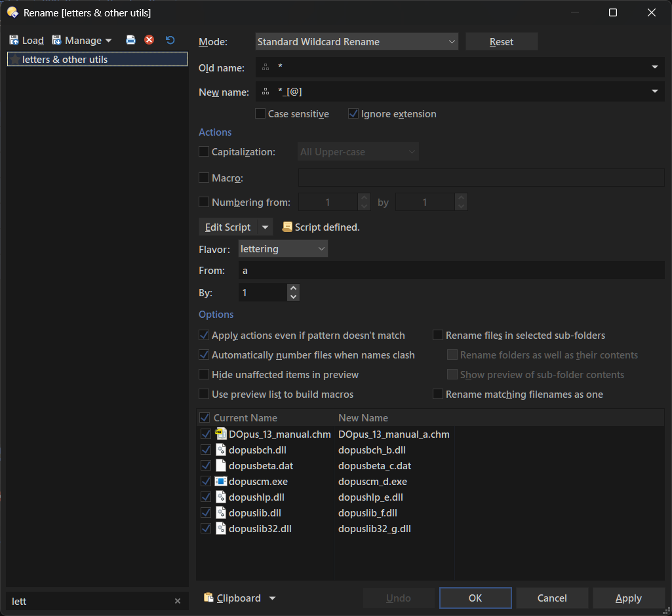
Task: Click the save preset disk icon
Action: pyautogui.click(x=130, y=40)
